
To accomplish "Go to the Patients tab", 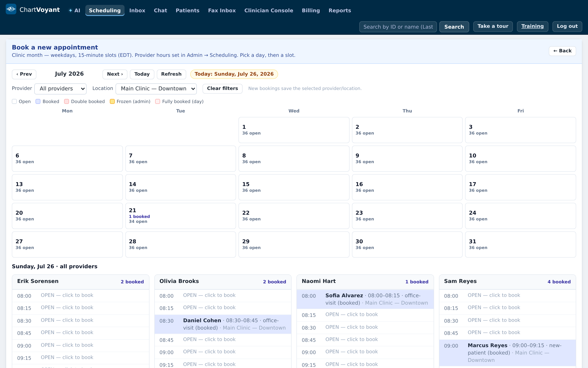I will [x=187, y=10].
